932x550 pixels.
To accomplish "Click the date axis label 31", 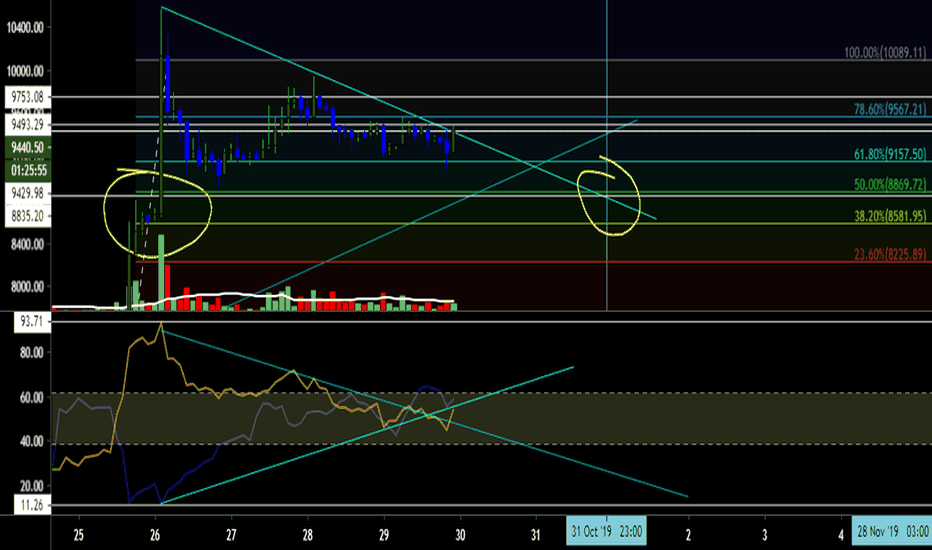I will 536,535.
